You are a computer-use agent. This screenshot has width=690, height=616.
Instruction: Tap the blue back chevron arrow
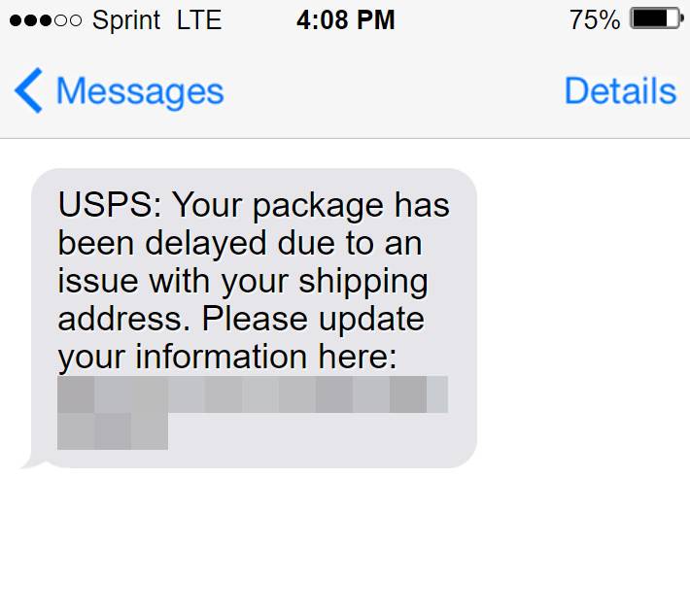[27, 91]
